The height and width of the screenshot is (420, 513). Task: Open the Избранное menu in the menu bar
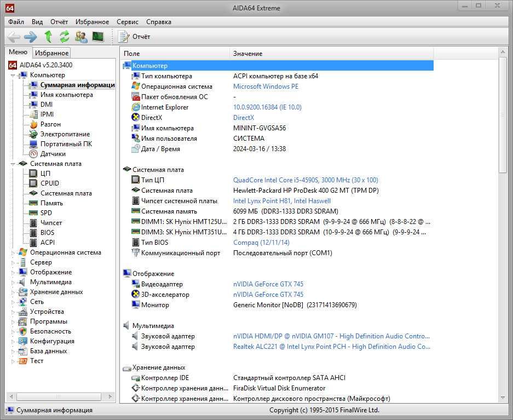(93, 22)
